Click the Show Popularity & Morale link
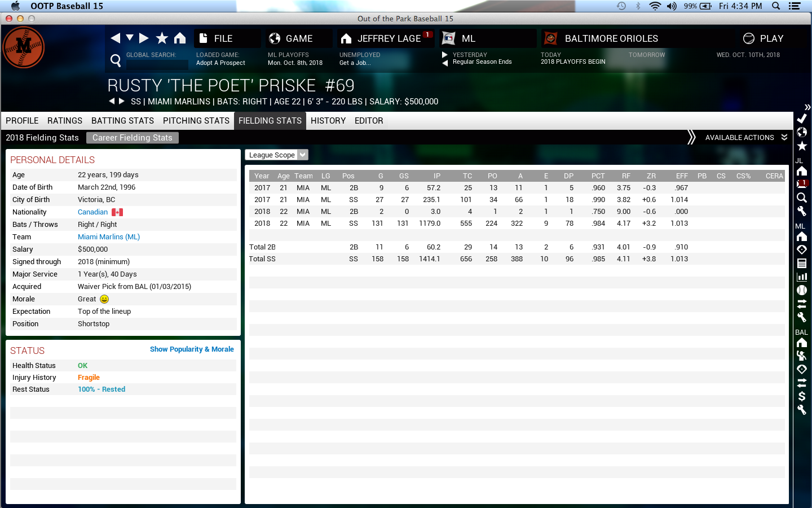The width and height of the screenshot is (812, 508). 192,349
